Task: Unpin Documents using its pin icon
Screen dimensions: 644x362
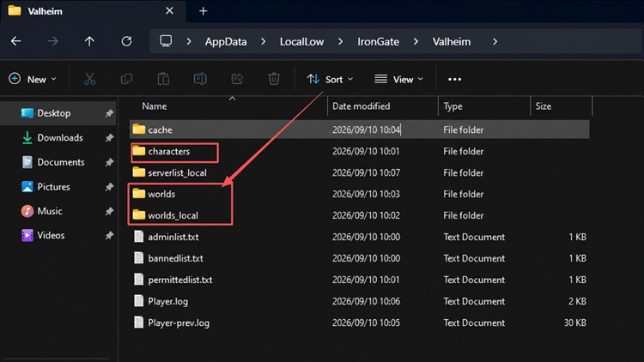Action: click(109, 162)
